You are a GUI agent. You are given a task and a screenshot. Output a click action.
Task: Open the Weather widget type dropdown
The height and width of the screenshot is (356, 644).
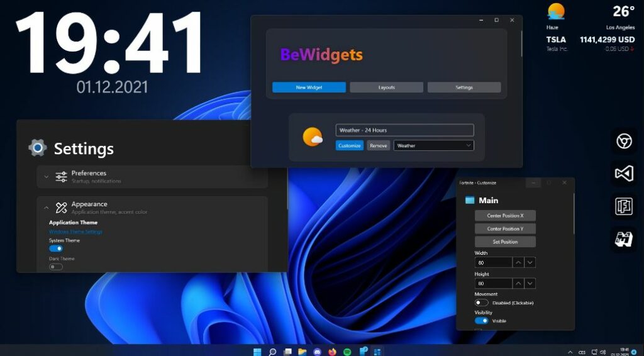click(x=433, y=145)
